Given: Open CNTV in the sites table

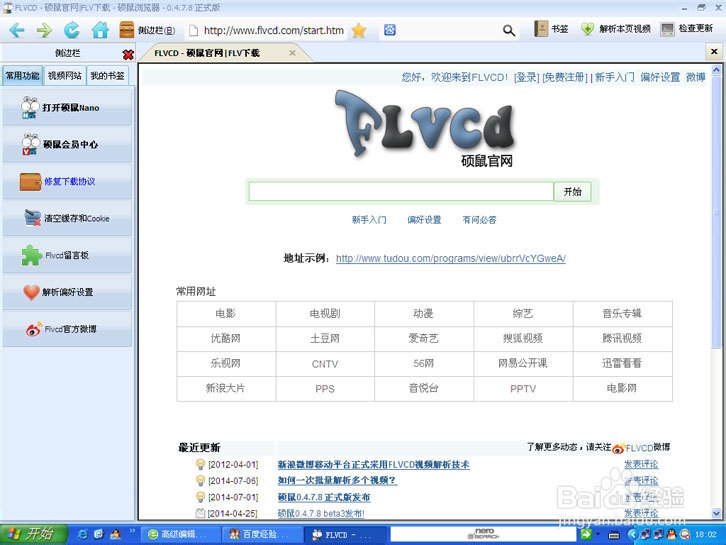Looking at the screenshot, I should (x=325, y=364).
